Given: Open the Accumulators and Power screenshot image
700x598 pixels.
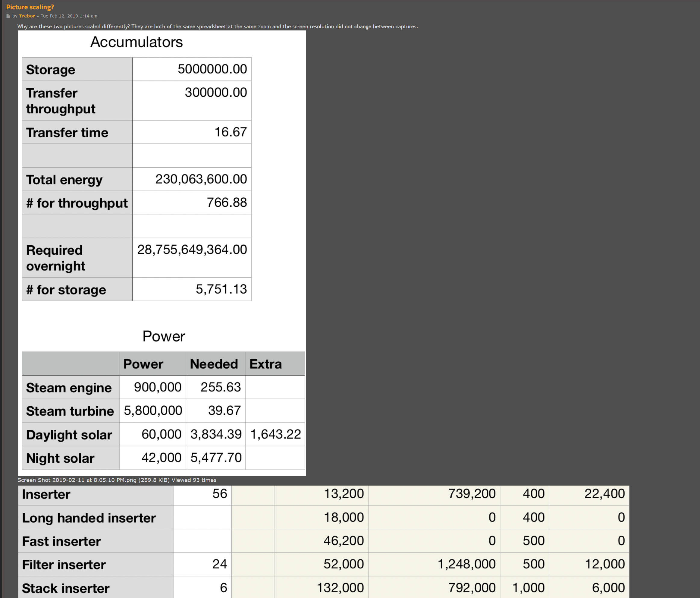Looking at the screenshot, I should [162, 253].
